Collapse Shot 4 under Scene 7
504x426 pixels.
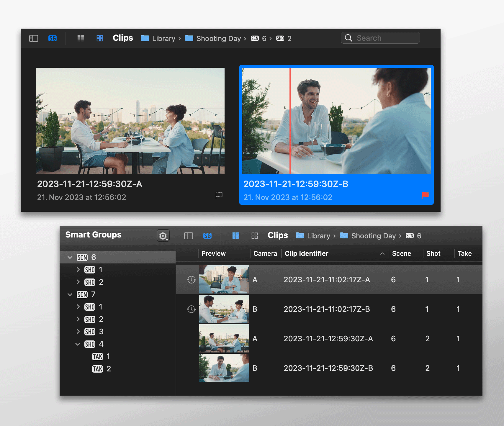click(78, 344)
